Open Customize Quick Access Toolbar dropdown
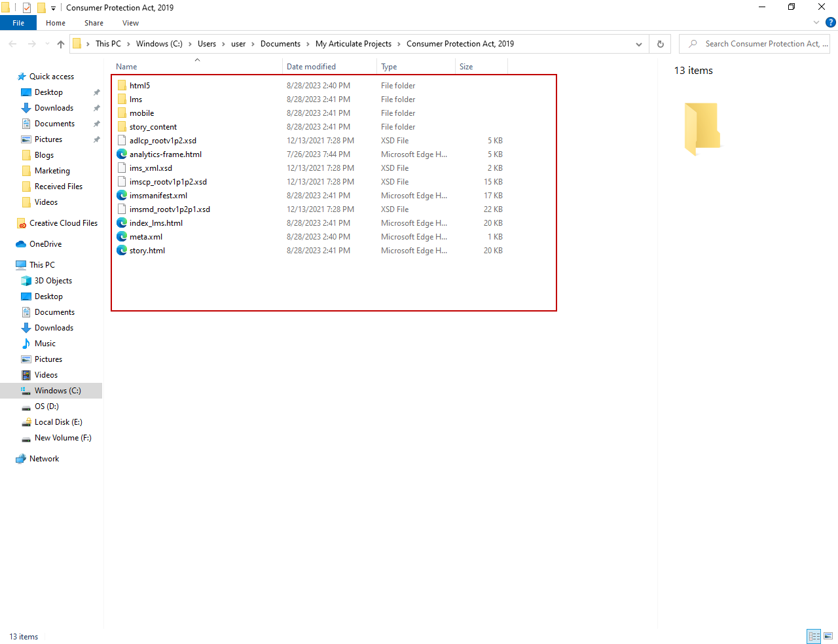Image resolution: width=838 pixels, height=644 pixels. [53, 9]
